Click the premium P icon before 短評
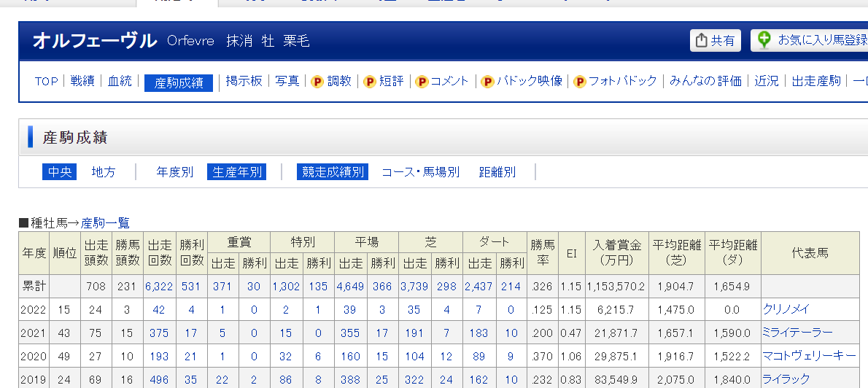The image size is (868, 388). [369, 82]
